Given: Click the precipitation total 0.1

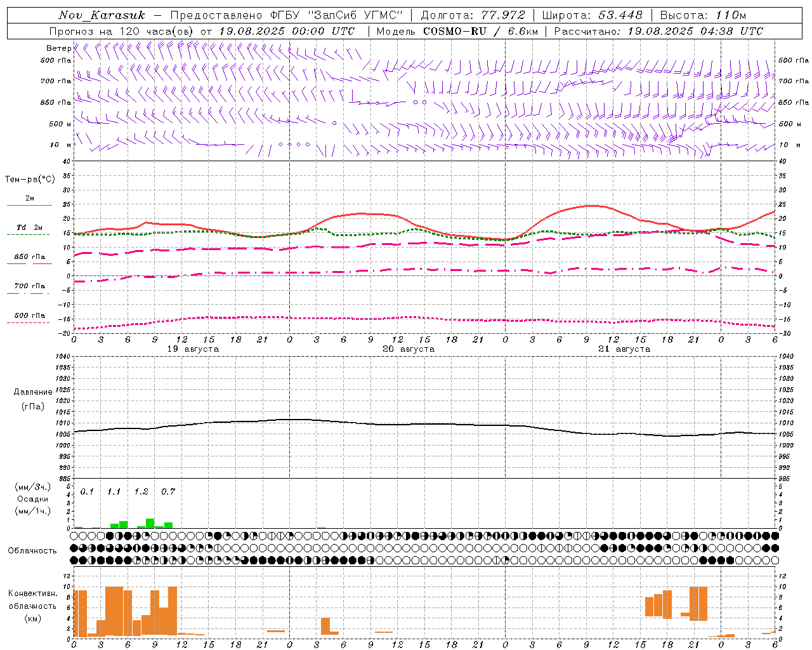Looking at the screenshot, I should (x=87, y=492).
